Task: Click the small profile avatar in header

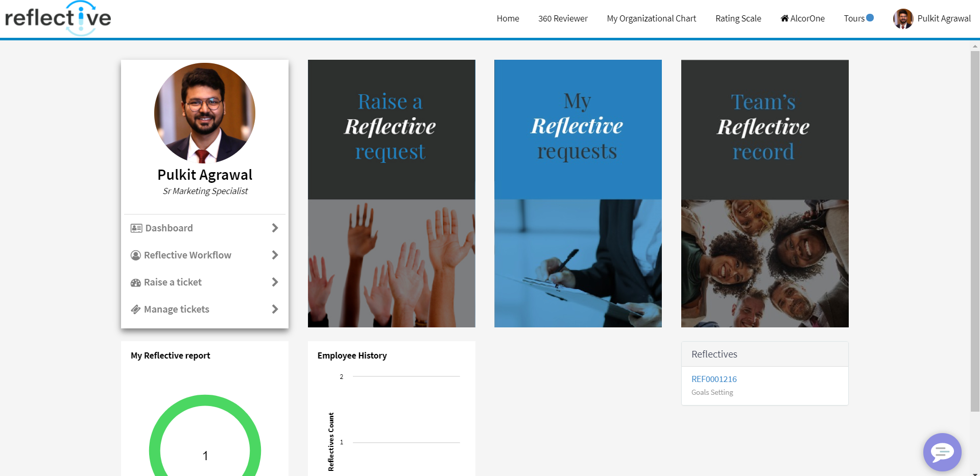Action: [x=903, y=19]
